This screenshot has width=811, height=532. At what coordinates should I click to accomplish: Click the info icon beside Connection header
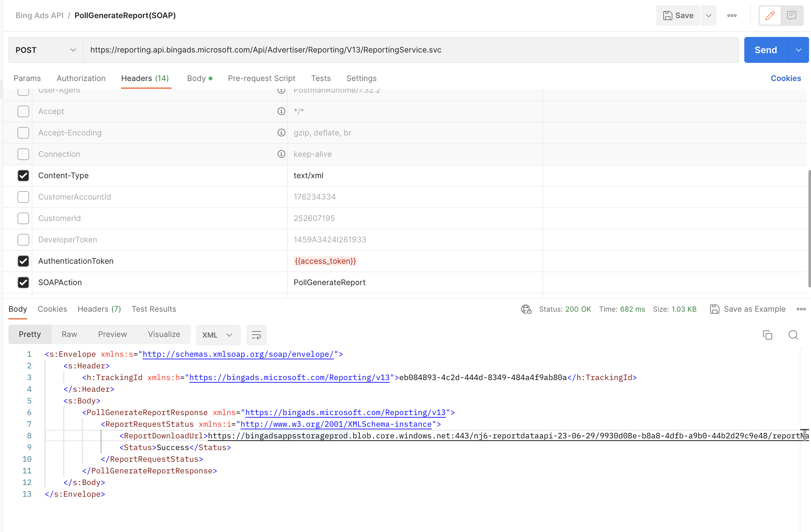(x=281, y=154)
